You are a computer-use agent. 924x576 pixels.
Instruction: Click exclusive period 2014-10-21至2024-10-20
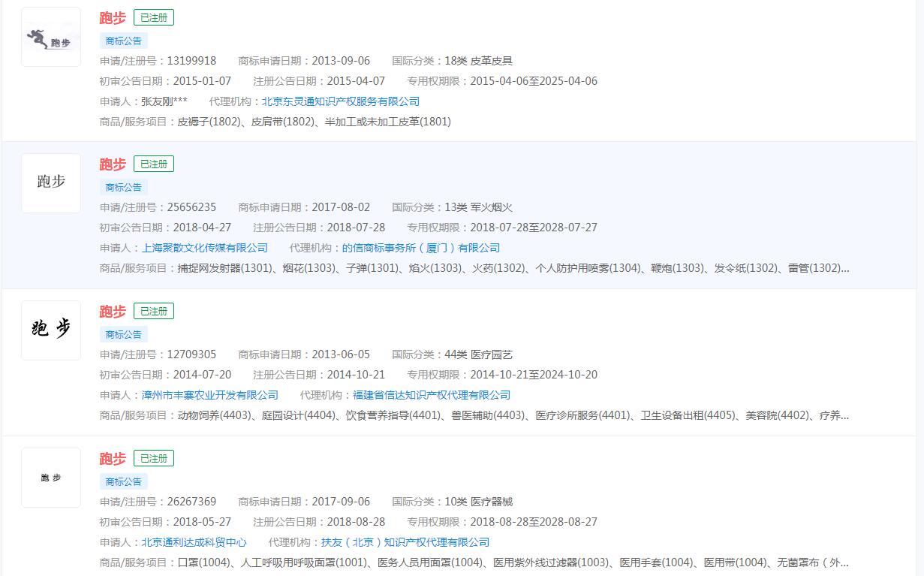tap(534, 375)
